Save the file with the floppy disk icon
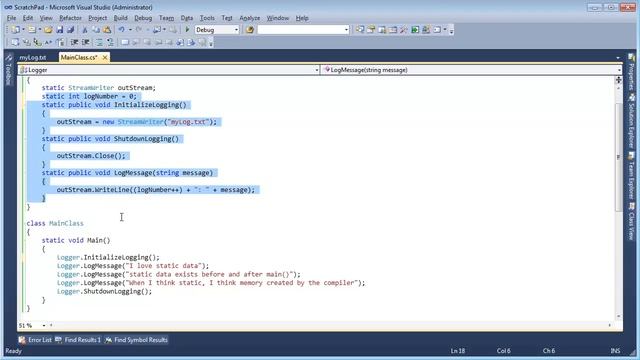The image size is (640, 360). [x=60, y=30]
